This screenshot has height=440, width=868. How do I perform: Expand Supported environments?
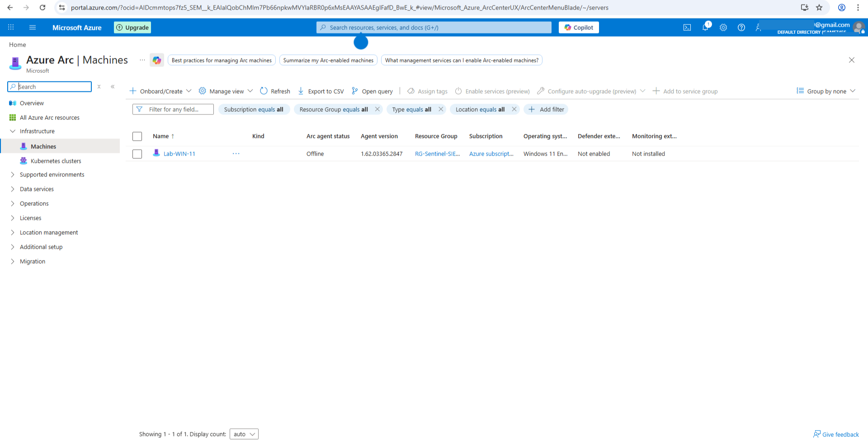click(13, 175)
